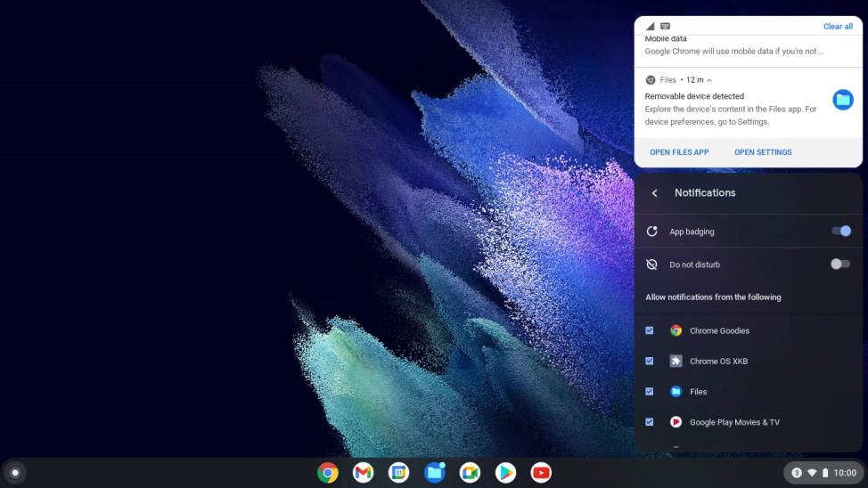The height and width of the screenshot is (488, 868).
Task: Click Allow notifications from the following heading
Action: click(713, 297)
